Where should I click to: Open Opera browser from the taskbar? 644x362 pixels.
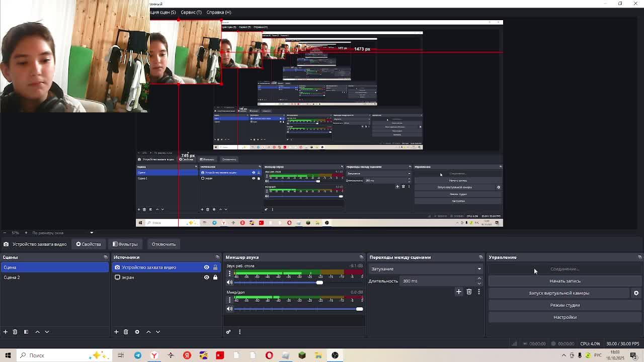(269, 355)
